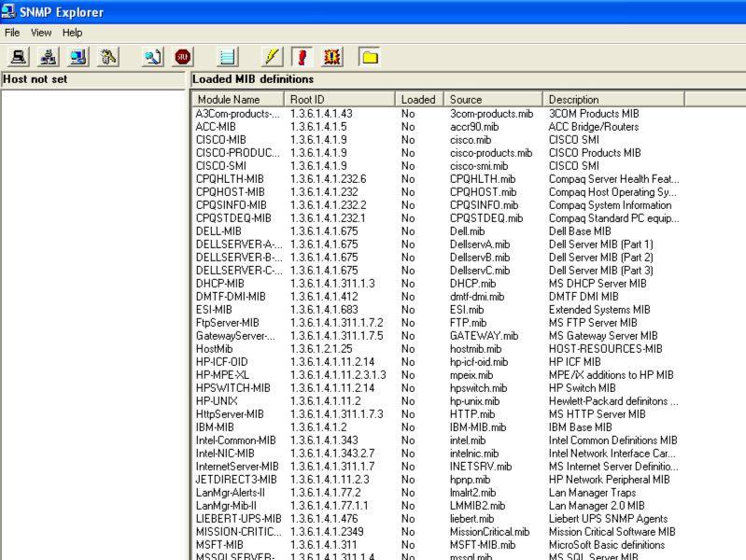This screenshot has height=560, width=746.
Task: Open the View menu
Action: click(41, 33)
